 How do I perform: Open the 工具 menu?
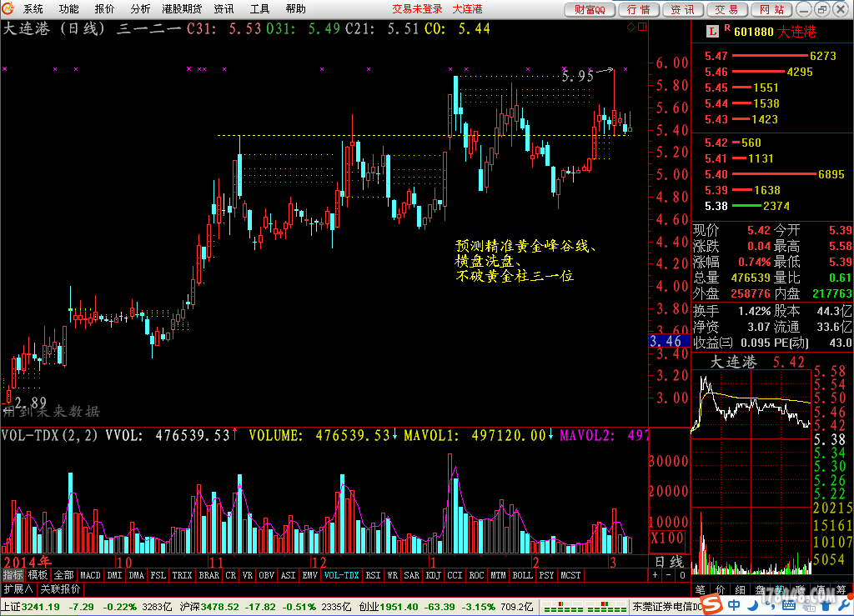[259, 8]
